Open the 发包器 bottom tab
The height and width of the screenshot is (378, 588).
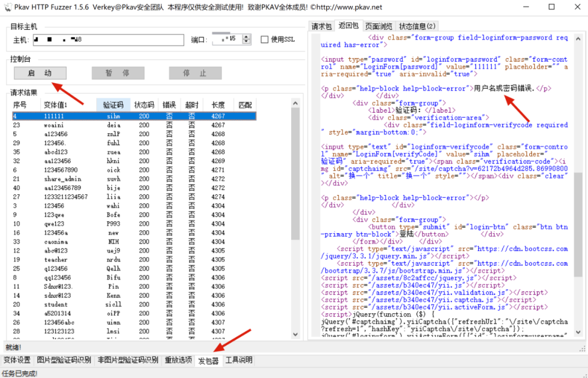coord(209,361)
